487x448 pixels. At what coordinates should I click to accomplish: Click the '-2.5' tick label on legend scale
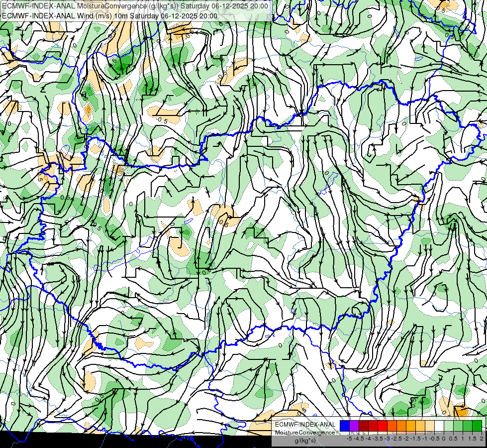point(397,439)
